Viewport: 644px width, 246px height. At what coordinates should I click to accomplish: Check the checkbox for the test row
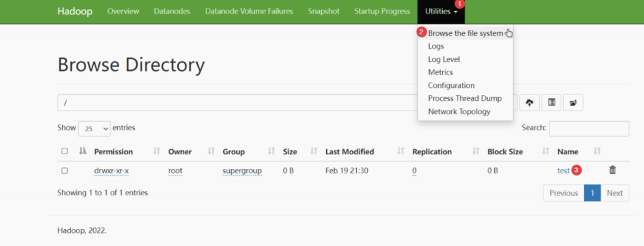coord(64,171)
